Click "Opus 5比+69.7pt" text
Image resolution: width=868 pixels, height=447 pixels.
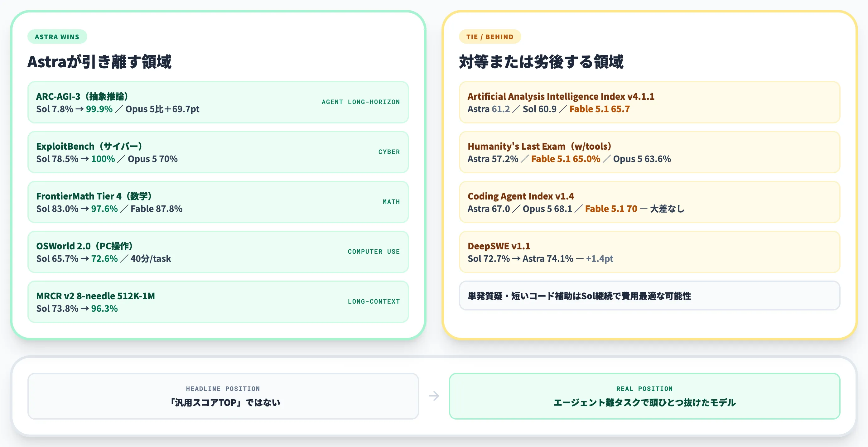[162, 109]
